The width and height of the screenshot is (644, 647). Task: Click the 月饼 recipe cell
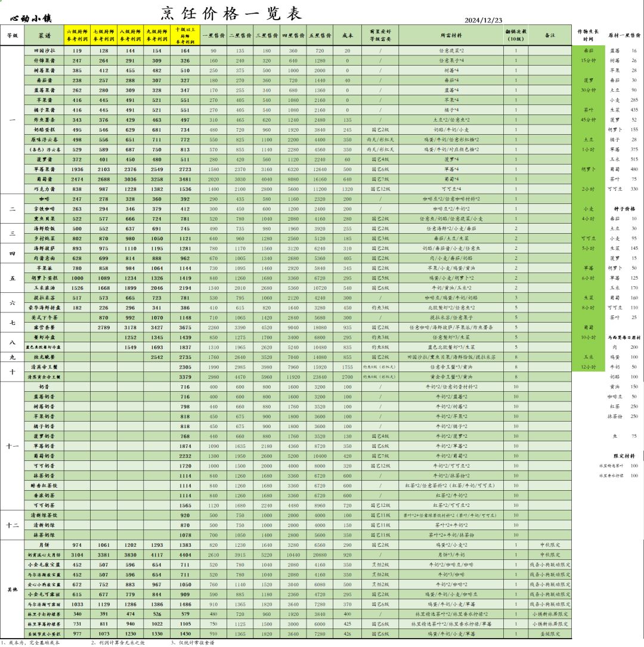coord(44,545)
